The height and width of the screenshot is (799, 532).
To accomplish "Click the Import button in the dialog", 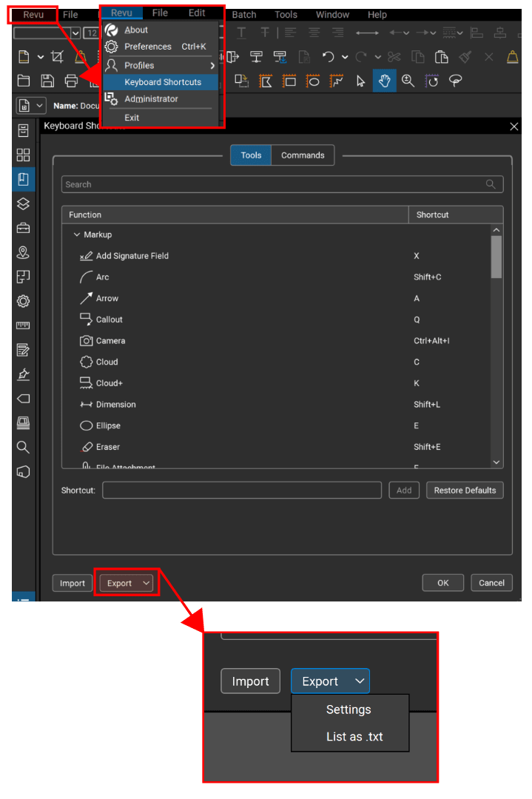I will (x=73, y=583).
